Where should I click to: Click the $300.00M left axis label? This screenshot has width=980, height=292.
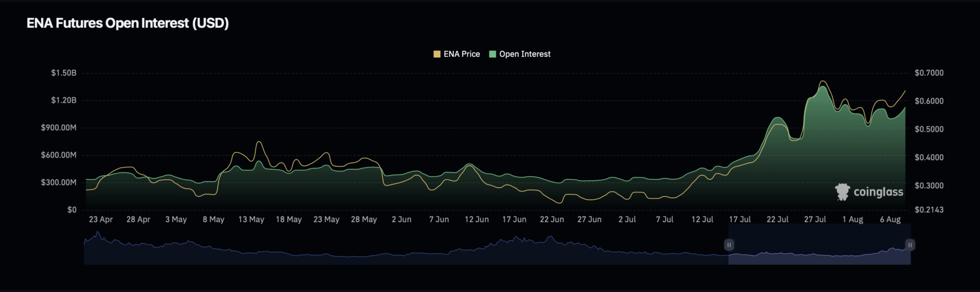[x=59, y=182]
